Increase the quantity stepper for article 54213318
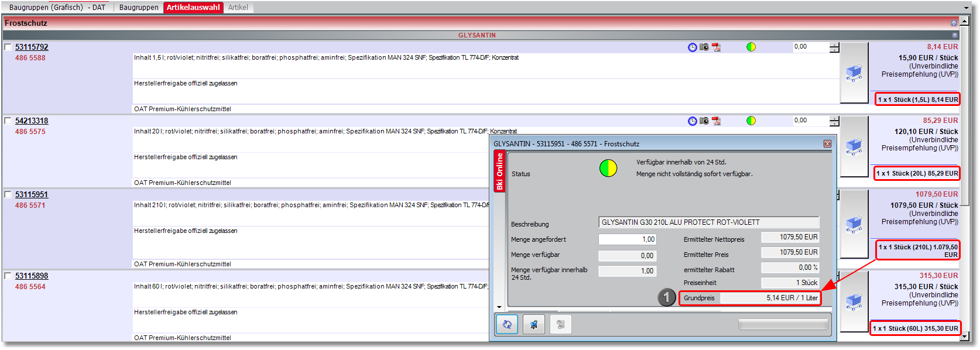Image resolution: width=980 pixels, height=350 pixels. coord(834,118)
